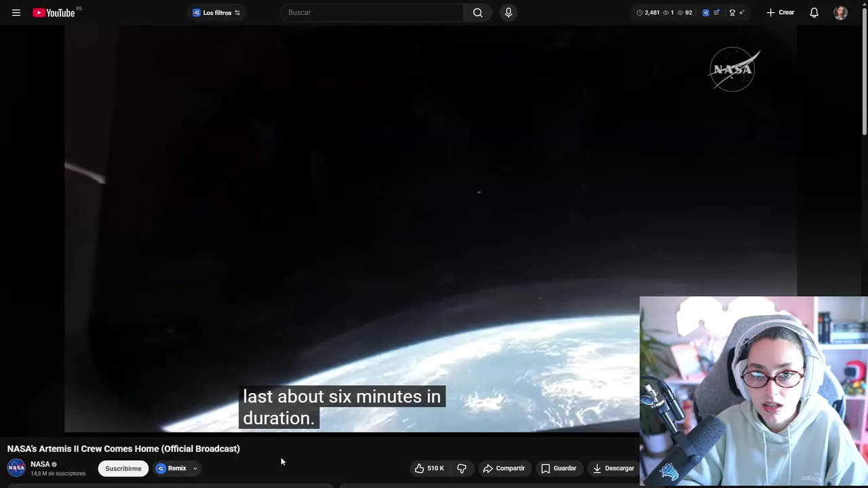Focus the Buscar search field
Viewport: 868px width, 488px height.
[x=372, y=13]
